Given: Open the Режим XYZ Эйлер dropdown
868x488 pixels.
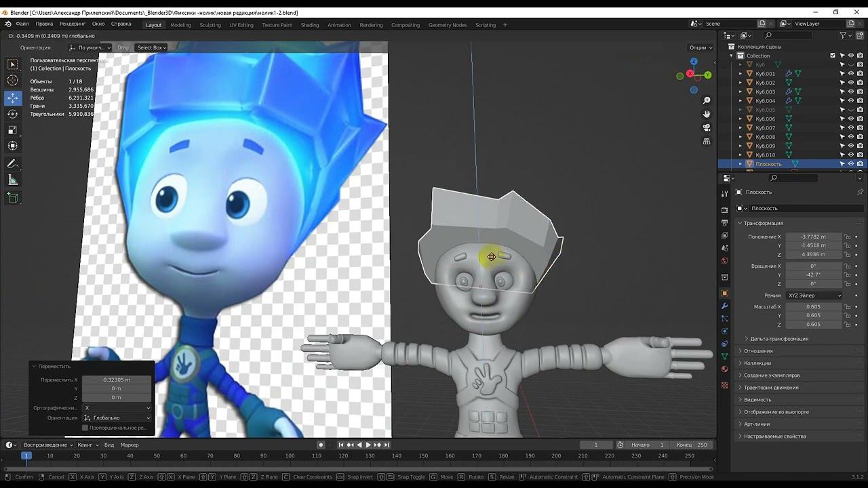Looking at the screenshot, I should pyautogui.click(x=814, y=296).
